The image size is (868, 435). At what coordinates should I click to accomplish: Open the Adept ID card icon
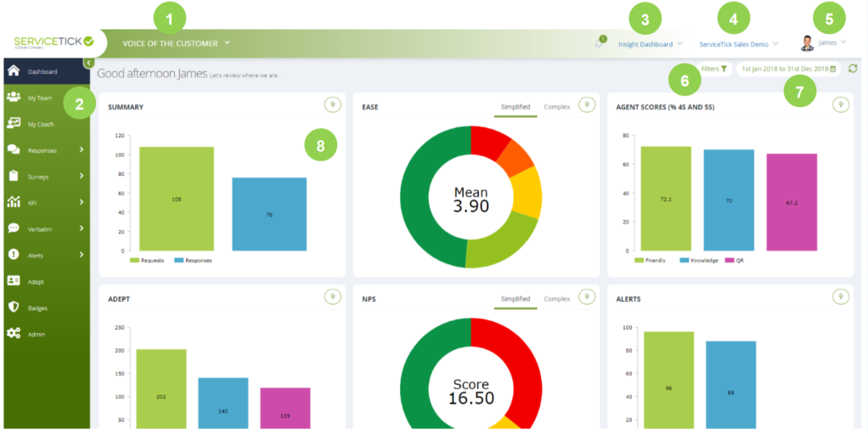pyautogui.click(x=14, y=280)
